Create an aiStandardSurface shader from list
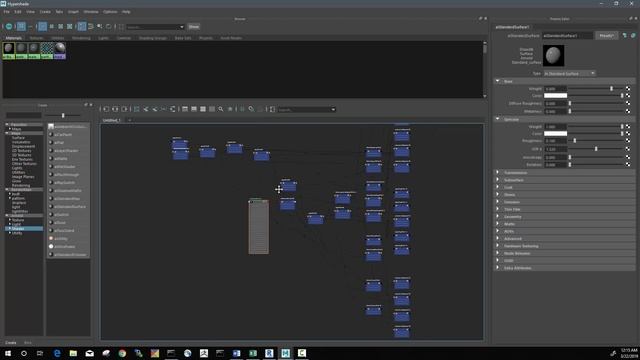Screen dimensions: 640x360 click(x=69, y=207)
